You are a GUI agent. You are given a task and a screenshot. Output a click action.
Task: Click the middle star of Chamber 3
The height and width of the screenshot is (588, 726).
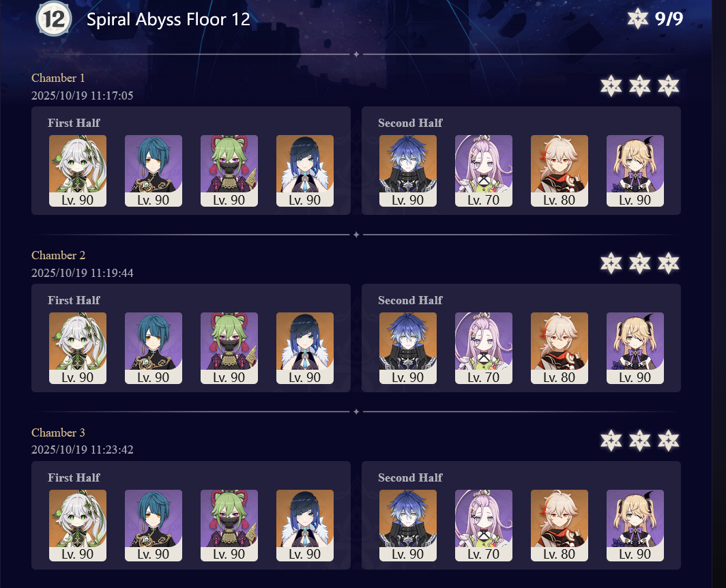tap(639, 440)
